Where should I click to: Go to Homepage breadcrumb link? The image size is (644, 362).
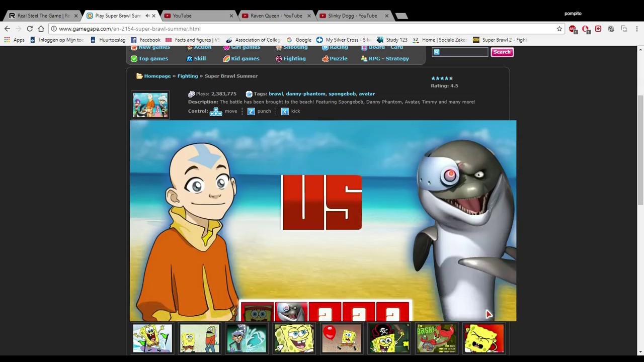pos(157,76)
